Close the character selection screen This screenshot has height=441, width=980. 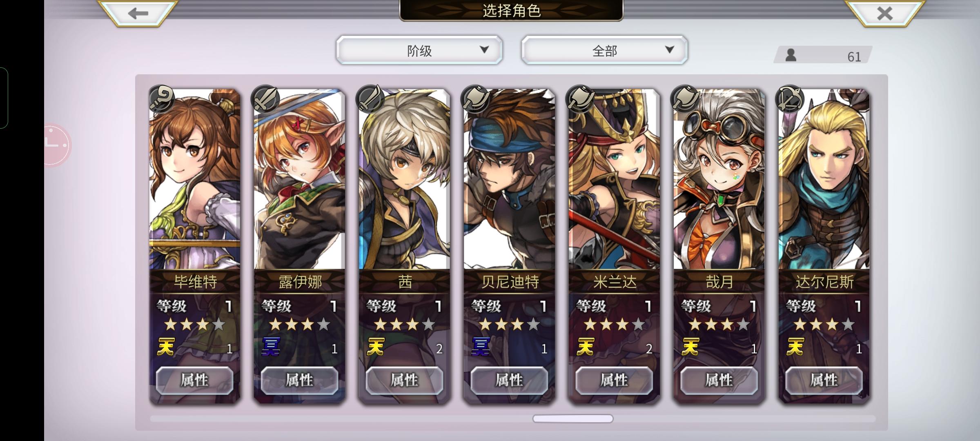(884, 13)
